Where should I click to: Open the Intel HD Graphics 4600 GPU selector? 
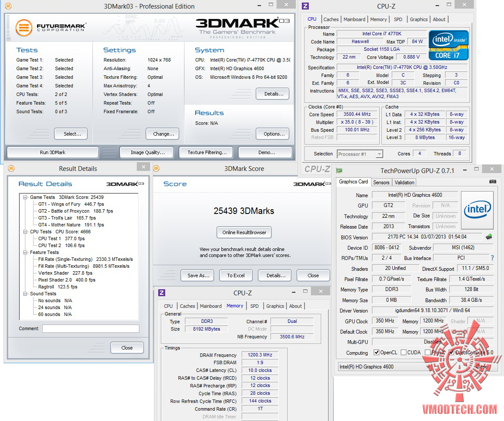[x=385, y=367]
